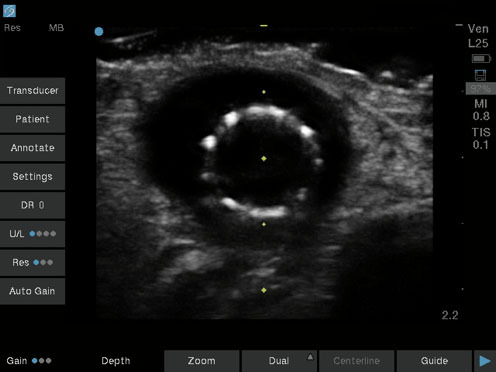The image size is (496, 372).
Task: Open the Transducer menu
Action: click(x=32, y=91)
